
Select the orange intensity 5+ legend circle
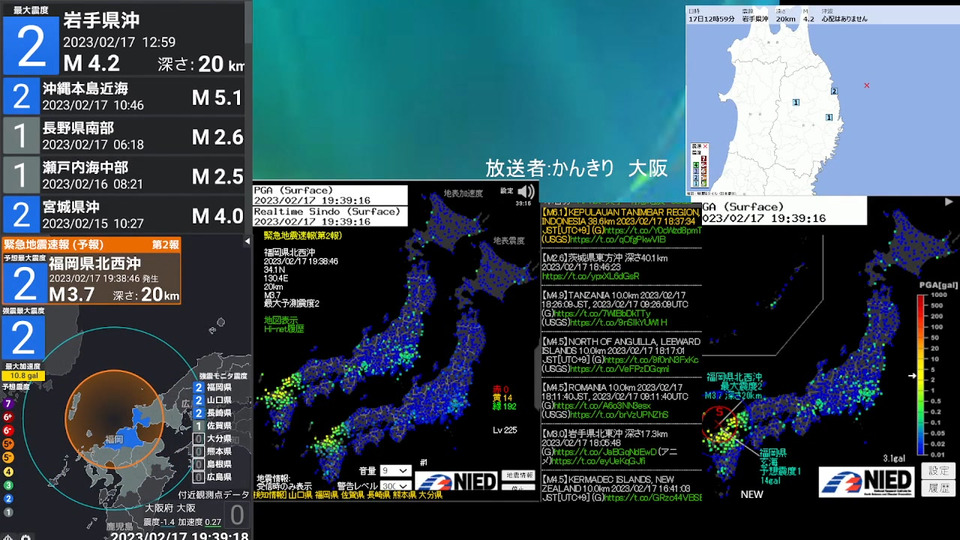tap(9, 444)
